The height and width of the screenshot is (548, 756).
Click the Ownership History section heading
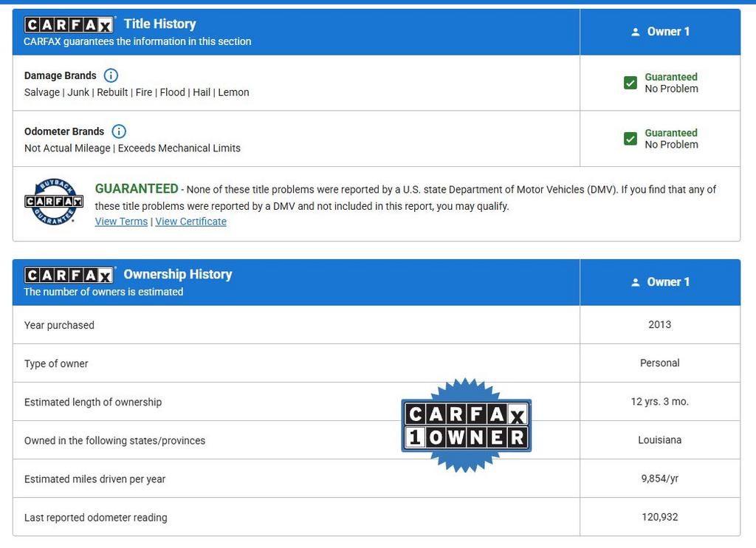pos(177,274)
